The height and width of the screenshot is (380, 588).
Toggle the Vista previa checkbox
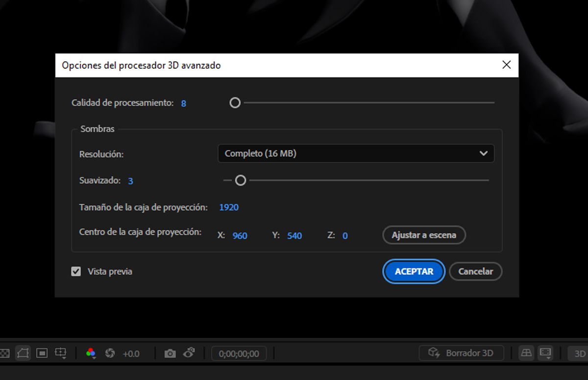click(76, 271)
